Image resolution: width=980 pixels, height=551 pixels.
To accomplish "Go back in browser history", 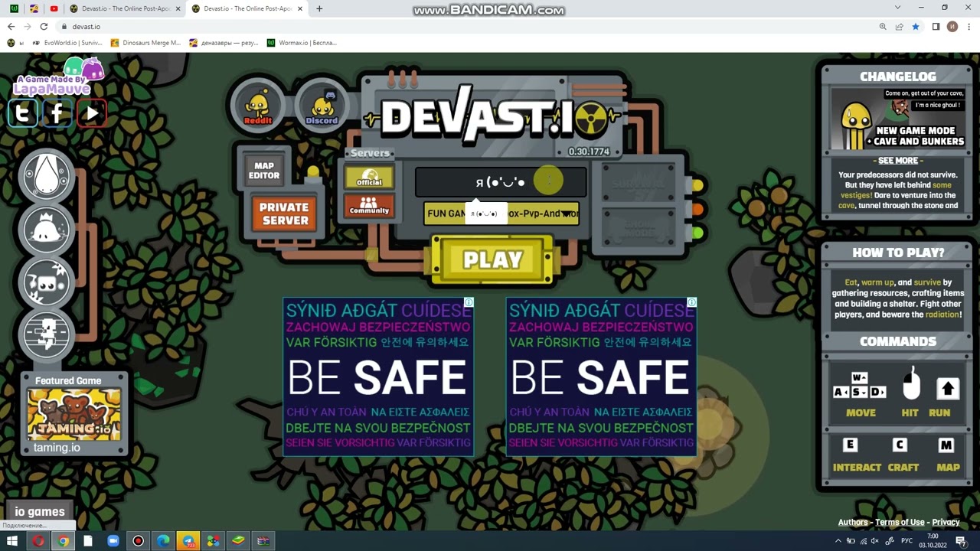I will coord(11,26).
